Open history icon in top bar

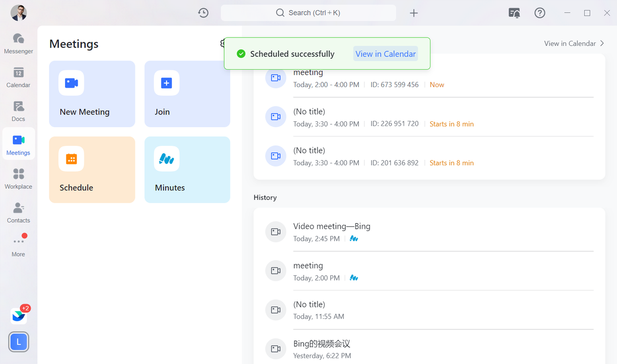203,13
